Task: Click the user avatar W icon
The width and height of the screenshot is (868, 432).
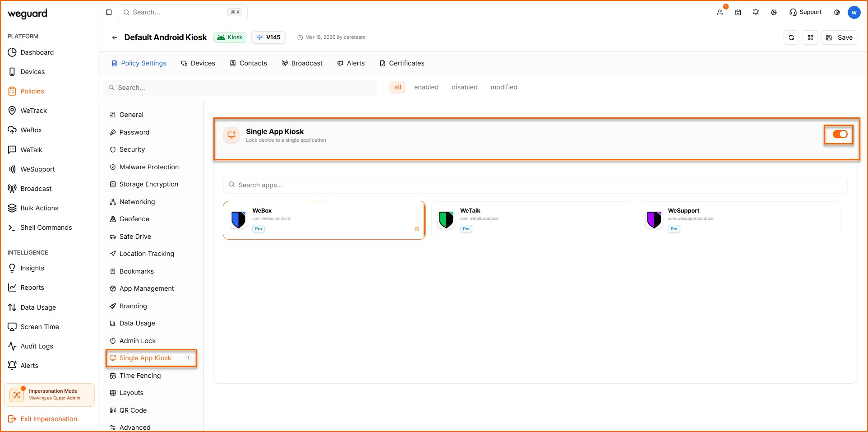Action: pyautogui.click(x=854, y=12)
